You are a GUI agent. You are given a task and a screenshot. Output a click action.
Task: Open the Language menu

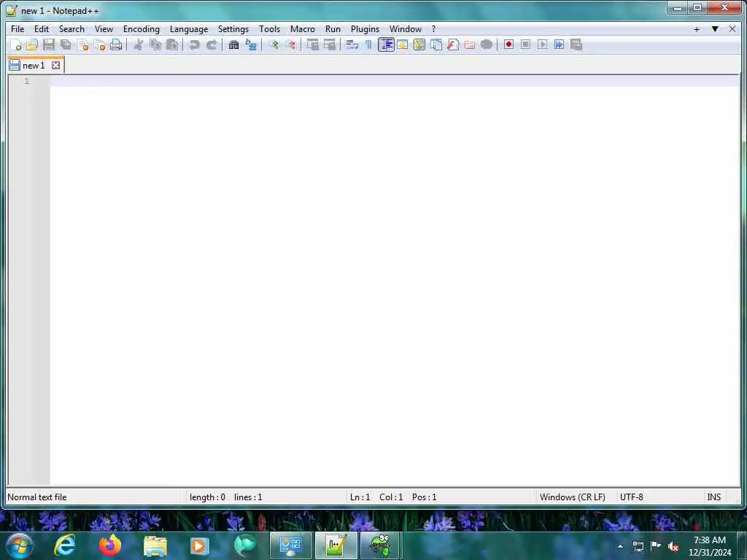pyautogui.click(x=189, y=29)
